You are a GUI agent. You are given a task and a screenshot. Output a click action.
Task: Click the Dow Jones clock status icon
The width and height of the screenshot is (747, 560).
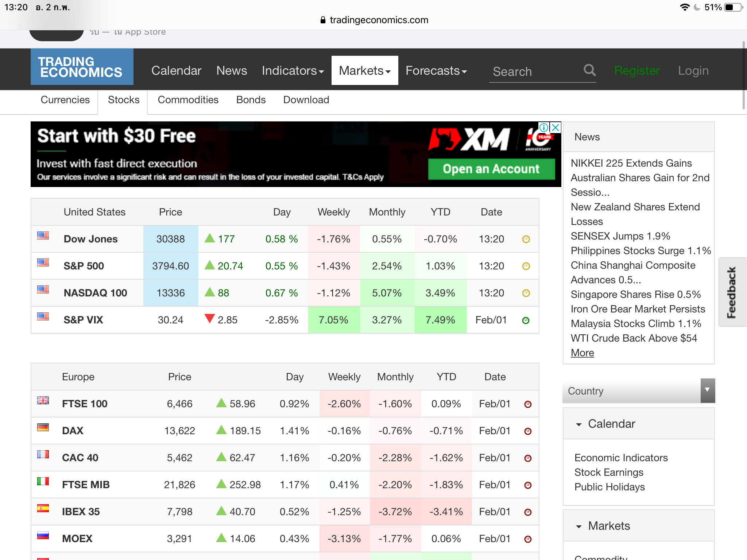pos(526,239)
